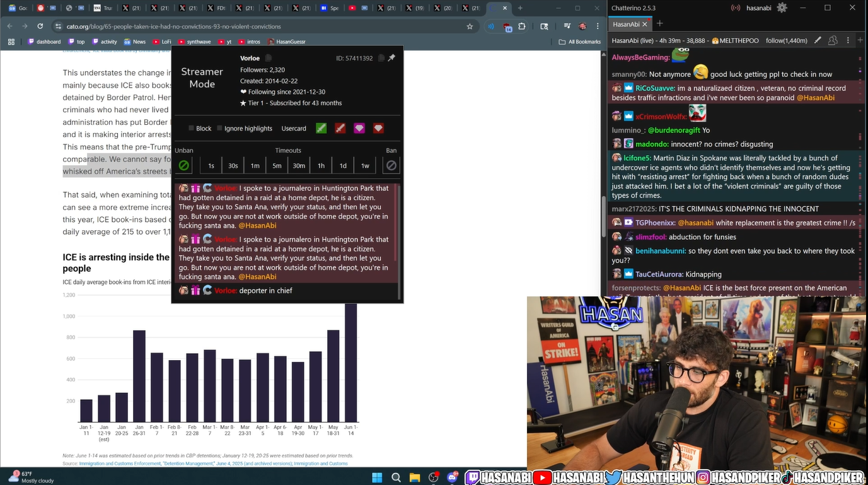Open the browser apps grid icon
This screenshot has width=868, height=485.
(11, 42)
